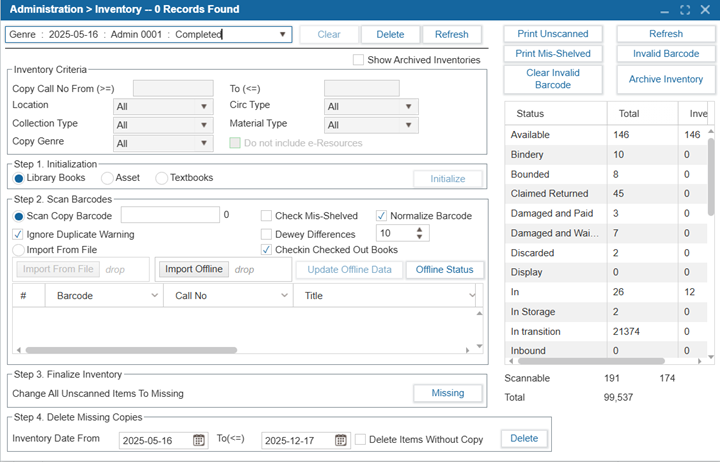Close the Inventory window
Screen dimensions: 720x462
pyautogui.click(x=705, y=10)
